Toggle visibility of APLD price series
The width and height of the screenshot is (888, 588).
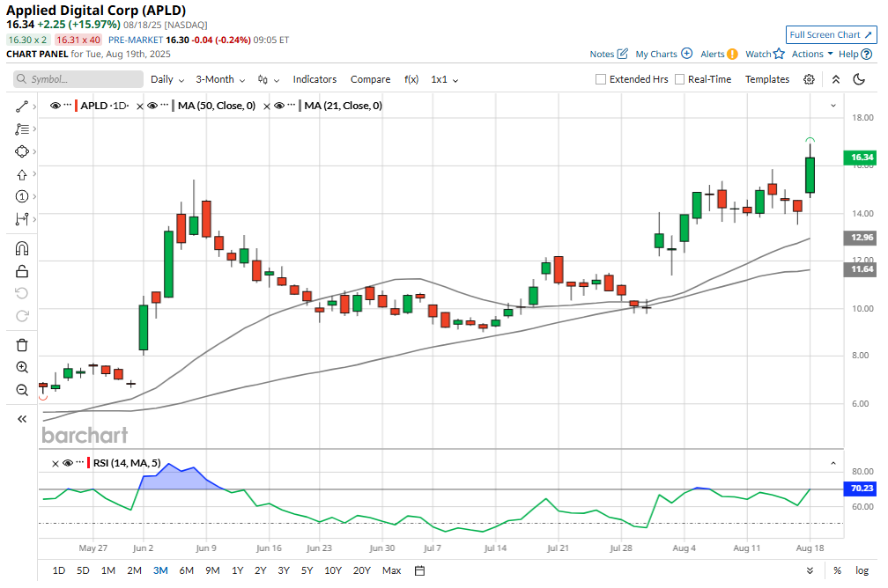[55, 106]
